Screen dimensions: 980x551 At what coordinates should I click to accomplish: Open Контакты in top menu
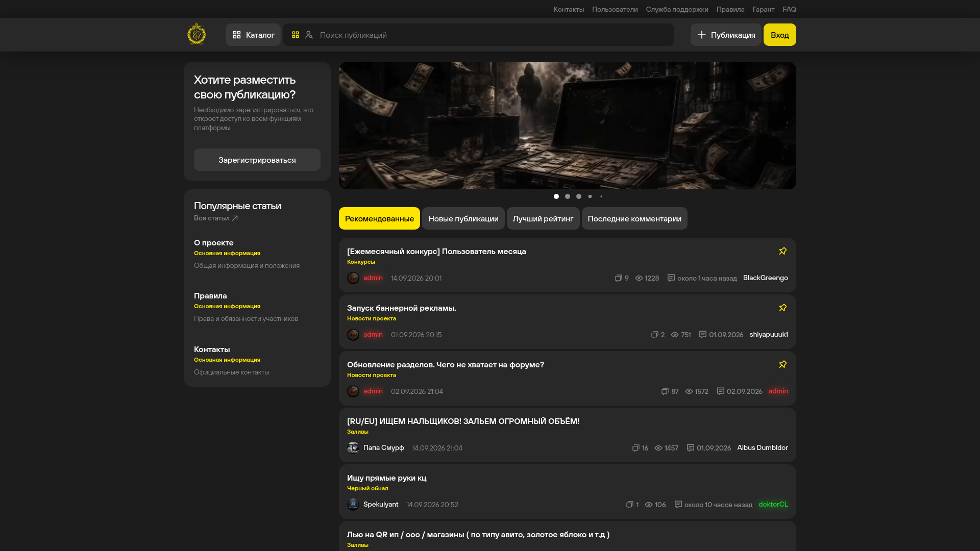(x=569, y=9)
